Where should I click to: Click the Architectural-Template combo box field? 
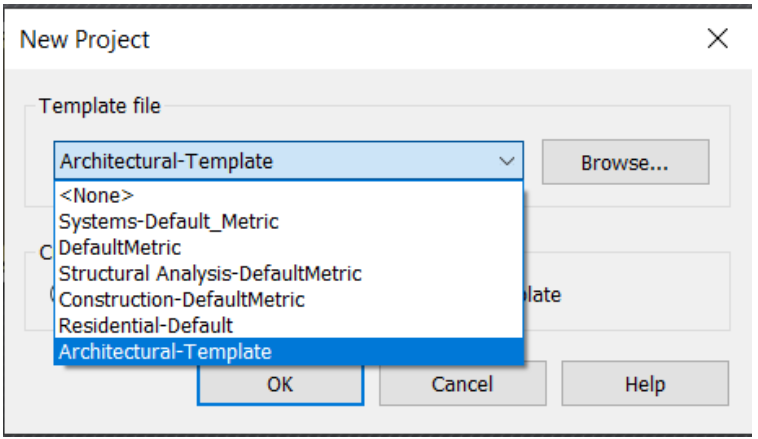click(289, 161)
